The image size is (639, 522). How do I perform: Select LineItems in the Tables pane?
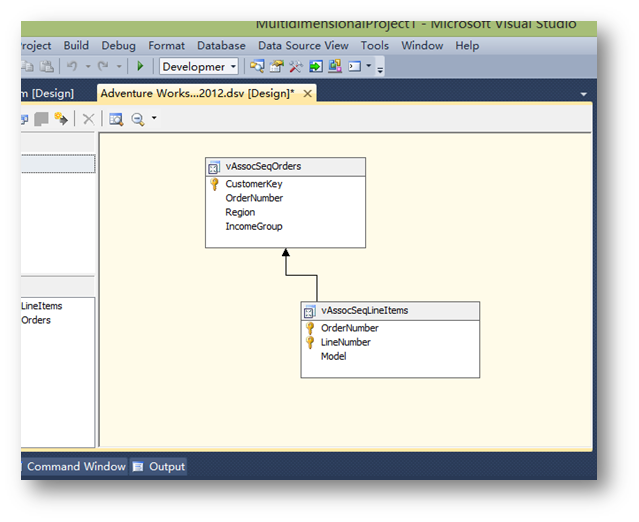tap(42, 306)
